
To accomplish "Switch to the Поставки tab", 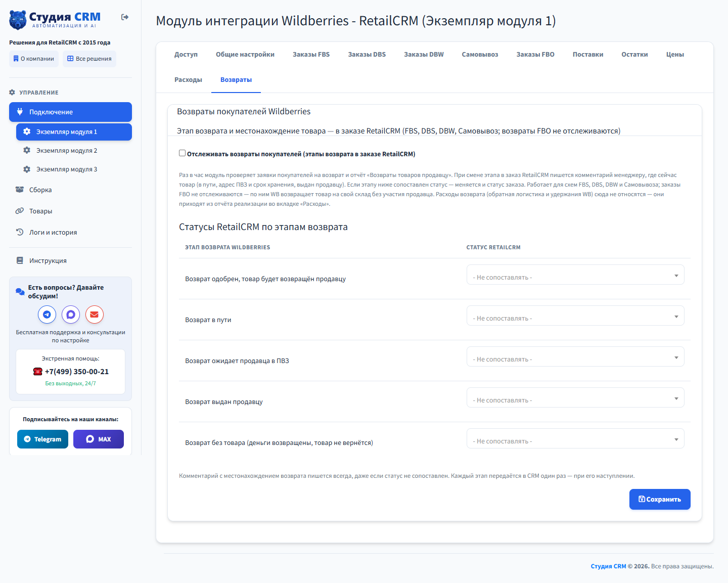I will (588, 55).
